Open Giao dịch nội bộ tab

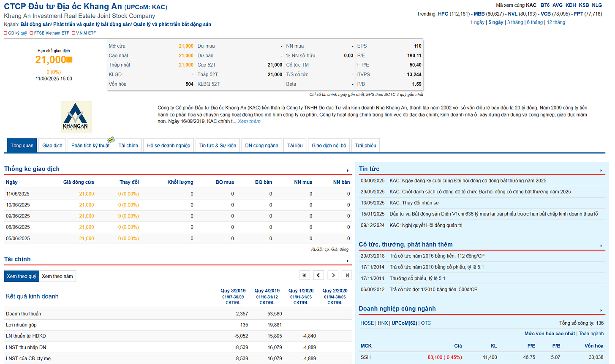coord(329,145)
